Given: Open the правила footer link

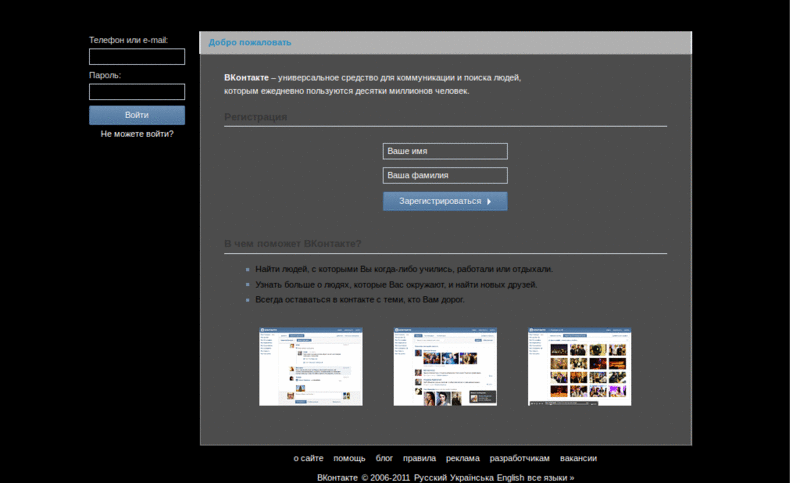Looking at the screenshot, I should (x=419, y=458).
